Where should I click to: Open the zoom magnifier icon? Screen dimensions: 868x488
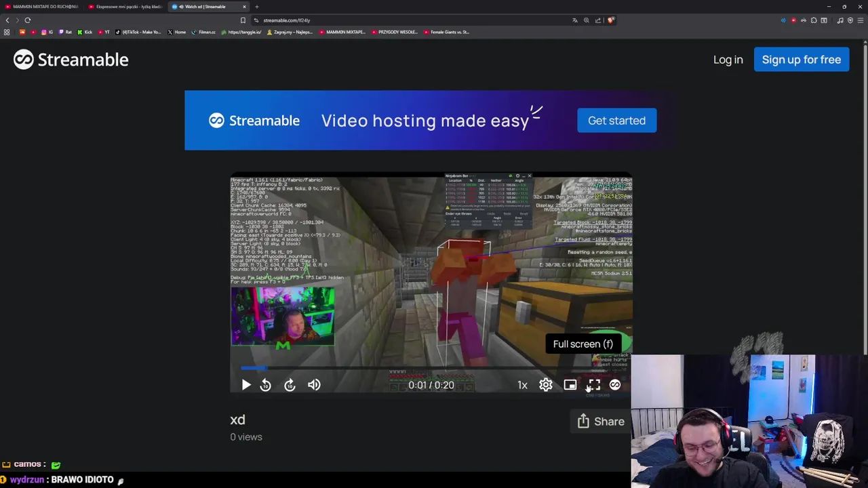tap(587, 20)
